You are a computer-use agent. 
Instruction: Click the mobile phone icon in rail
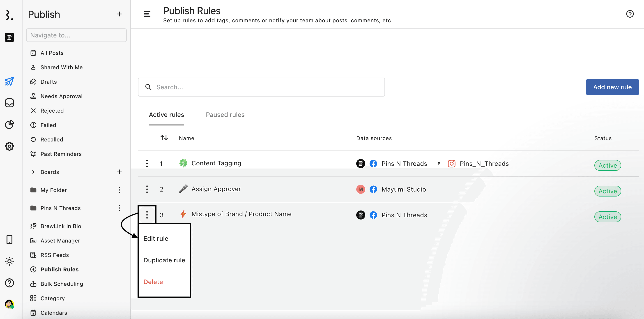pyautogui.click(x=9, y=239)
